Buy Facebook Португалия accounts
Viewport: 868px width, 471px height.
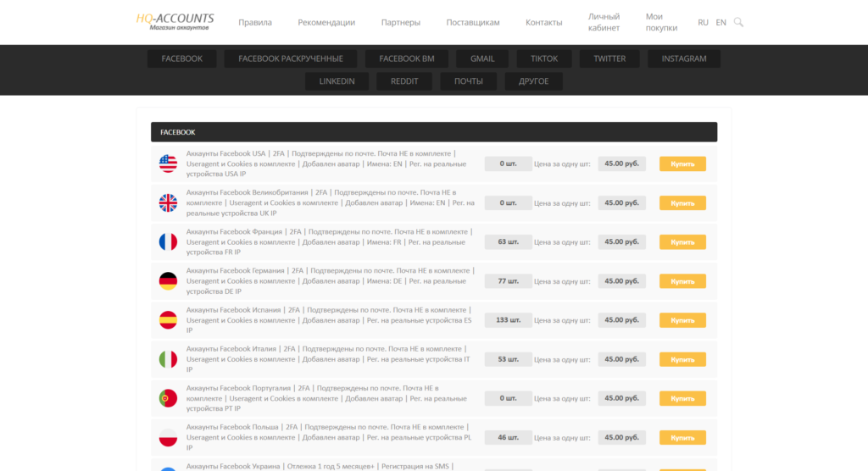tap(682, 398)
